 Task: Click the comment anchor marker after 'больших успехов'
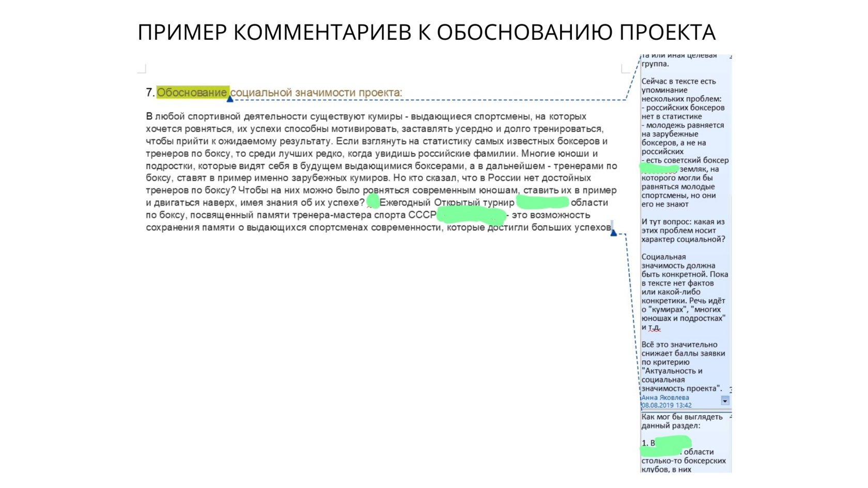[613, 233]
